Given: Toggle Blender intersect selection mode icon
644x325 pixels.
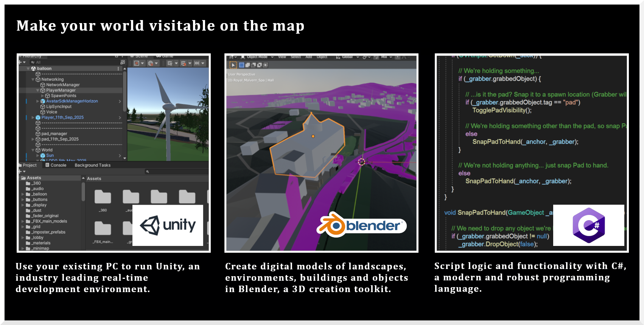Looking at the screenshot, I should (265, 65).
